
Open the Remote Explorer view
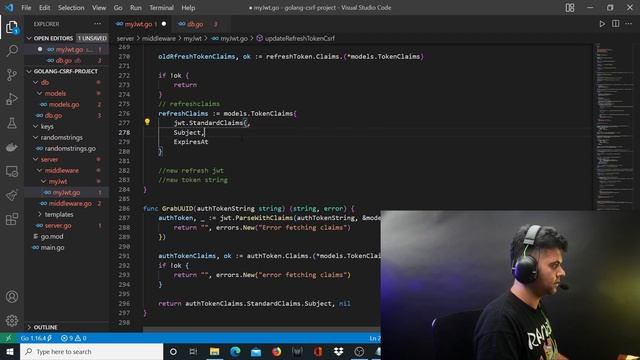pyautogui.click(x=12, y=171)
